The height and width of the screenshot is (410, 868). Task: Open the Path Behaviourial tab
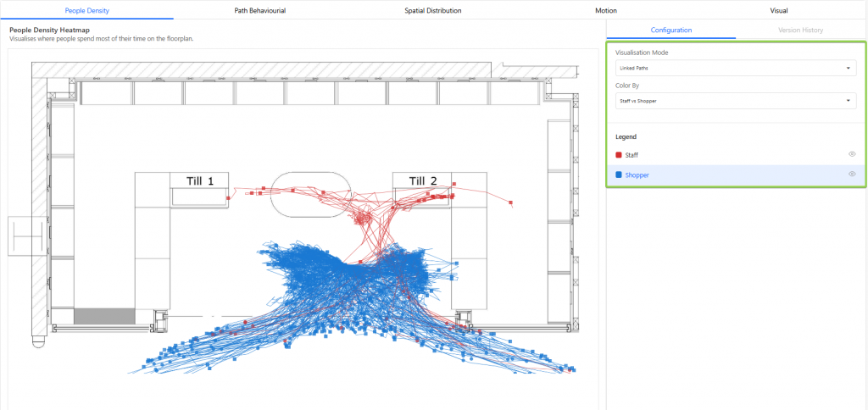[260, 10]
